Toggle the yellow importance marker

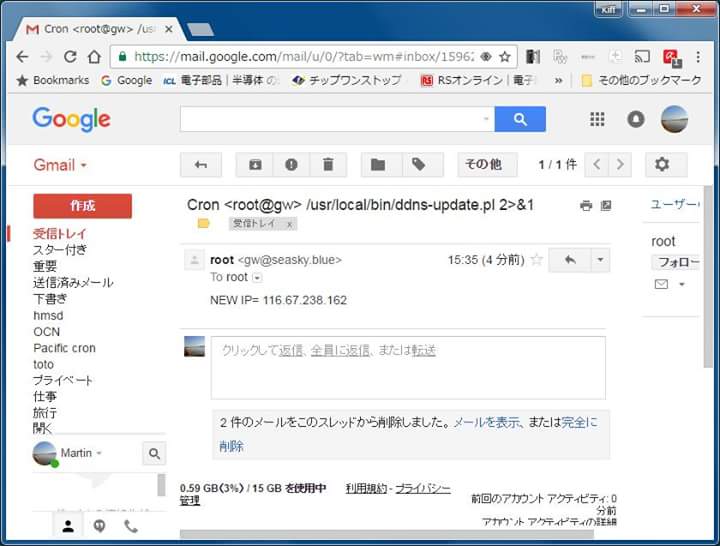tap(203, 224)
